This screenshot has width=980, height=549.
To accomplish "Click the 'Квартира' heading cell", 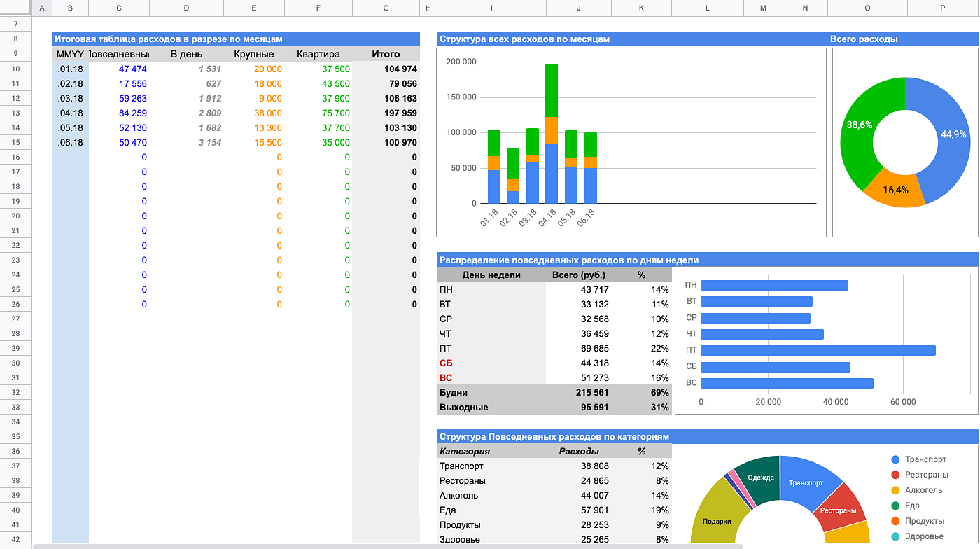I will [x=318, y=54].
